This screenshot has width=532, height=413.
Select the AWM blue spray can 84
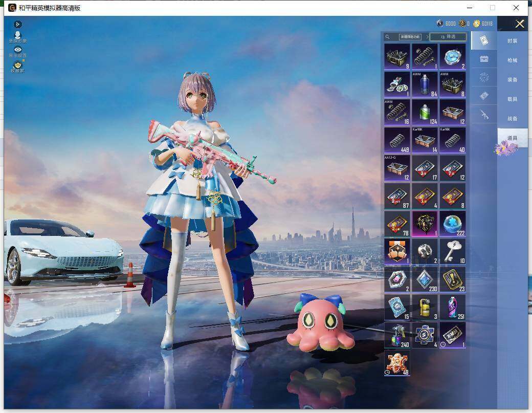425,84
